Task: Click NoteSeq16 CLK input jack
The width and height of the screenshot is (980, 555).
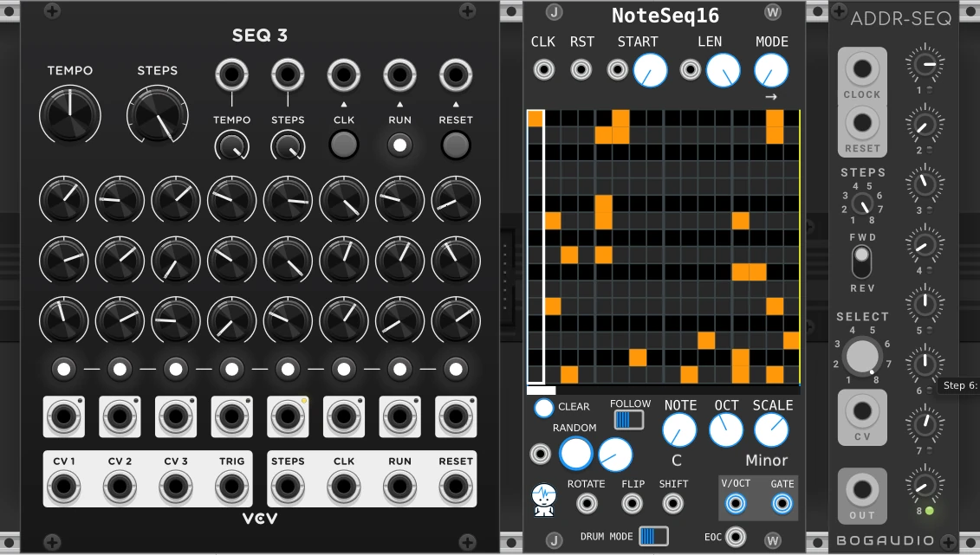Action: point(544,69)
